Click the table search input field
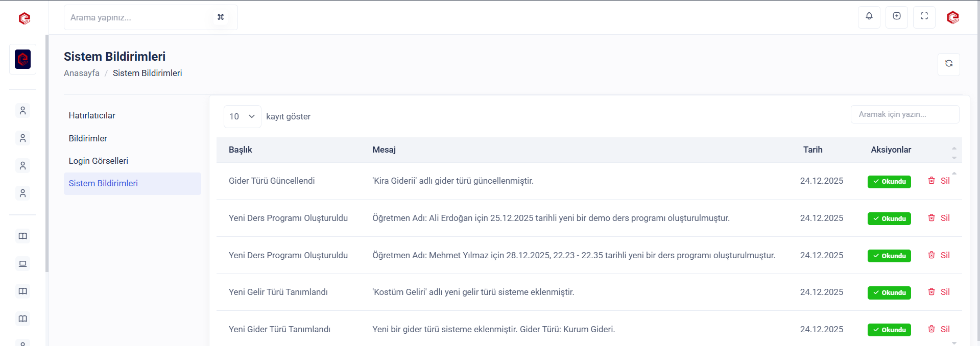Image resolution: width=980 pixels, height=346 pixels. click(x=904, y=114)
